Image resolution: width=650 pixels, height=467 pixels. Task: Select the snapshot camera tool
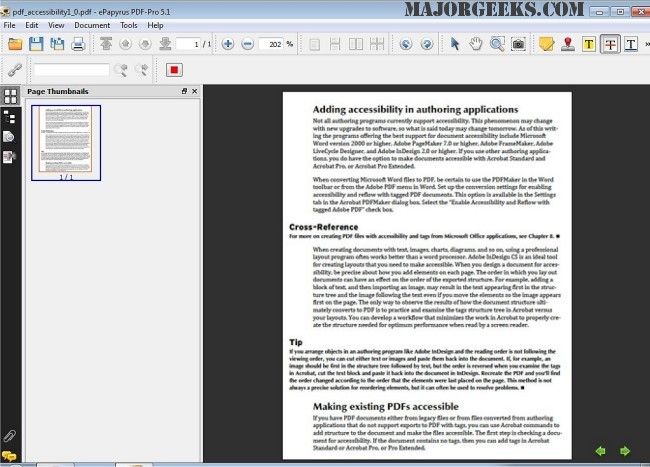click(518, 44)
